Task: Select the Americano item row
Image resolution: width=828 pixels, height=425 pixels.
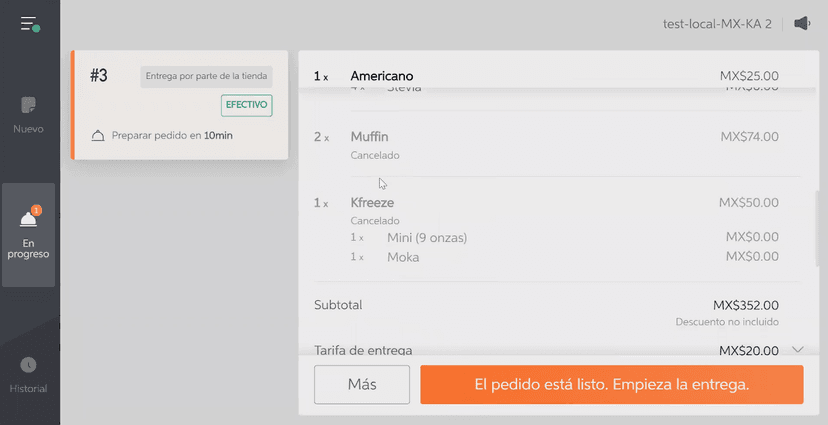Action: (x=381, y=76)
